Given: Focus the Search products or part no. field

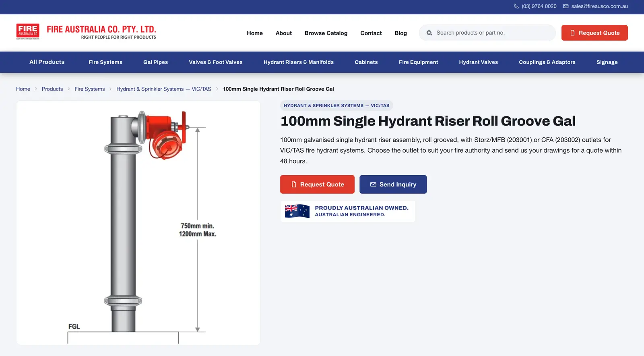Looking at the screenshot, I should coord(487,33).
